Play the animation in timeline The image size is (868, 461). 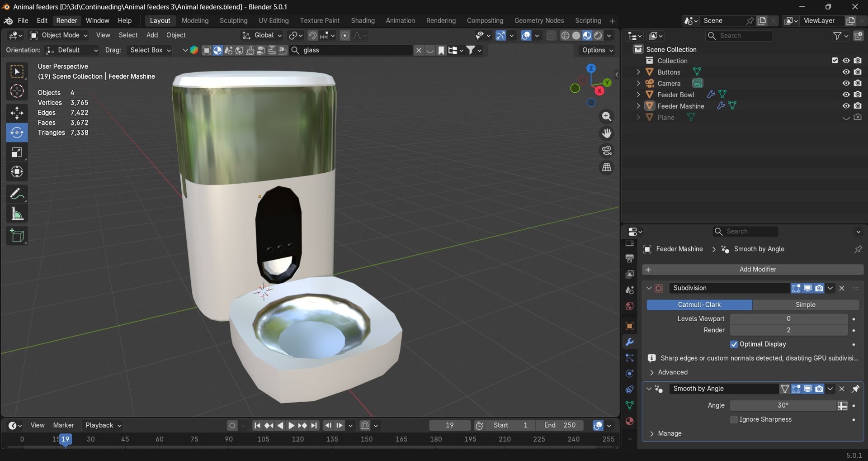pos(291,426)
